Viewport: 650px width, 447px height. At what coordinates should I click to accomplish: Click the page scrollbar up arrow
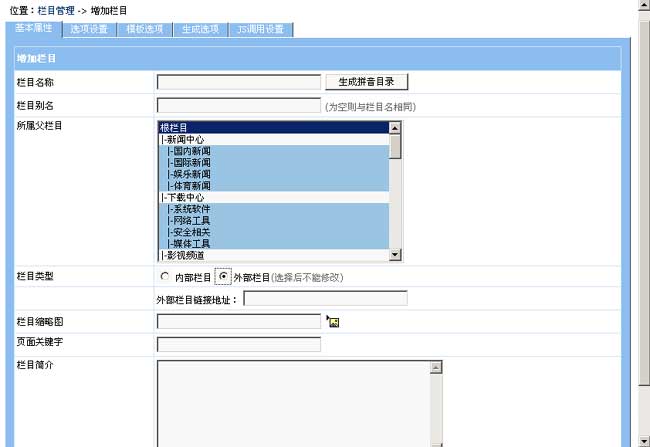[643, 6]
